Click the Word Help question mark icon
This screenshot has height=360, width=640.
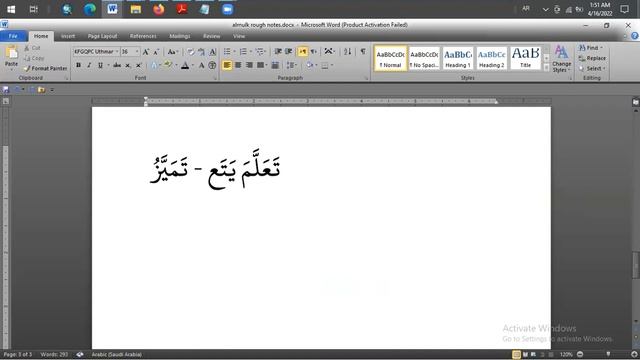pos(635,36)
